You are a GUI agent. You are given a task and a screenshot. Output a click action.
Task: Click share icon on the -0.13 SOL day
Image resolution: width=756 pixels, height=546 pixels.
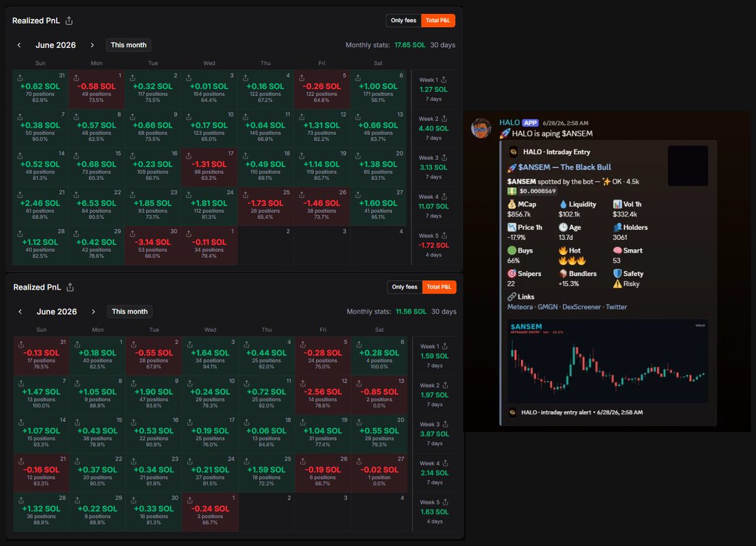click(21, 345)
